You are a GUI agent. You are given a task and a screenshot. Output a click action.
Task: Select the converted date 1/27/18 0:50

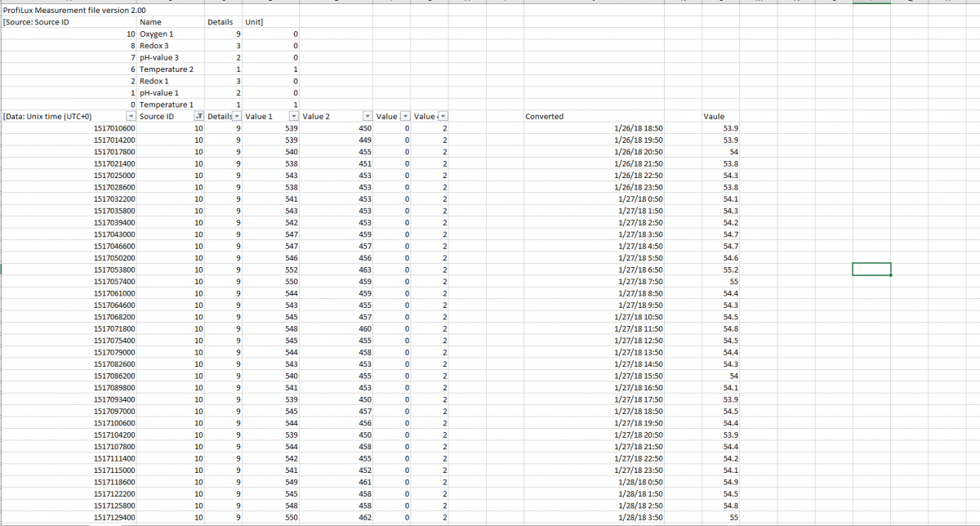594,199
